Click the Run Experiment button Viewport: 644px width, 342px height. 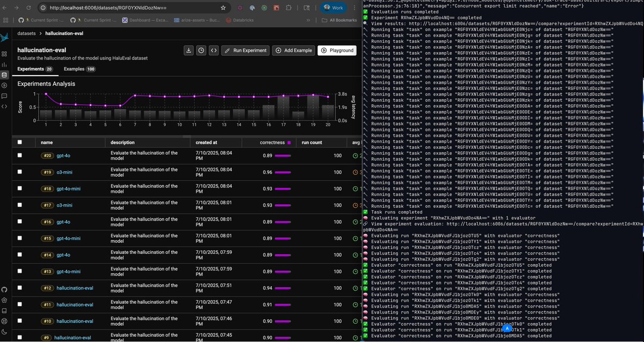click(x=245, y=50)
